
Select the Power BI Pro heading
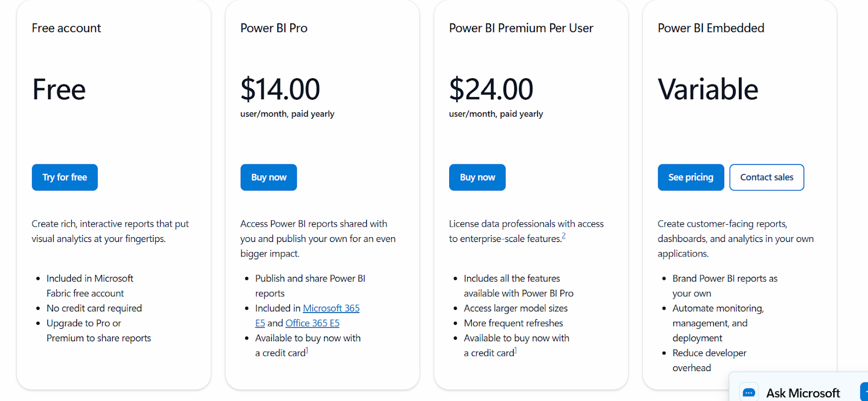coord(274,28)
